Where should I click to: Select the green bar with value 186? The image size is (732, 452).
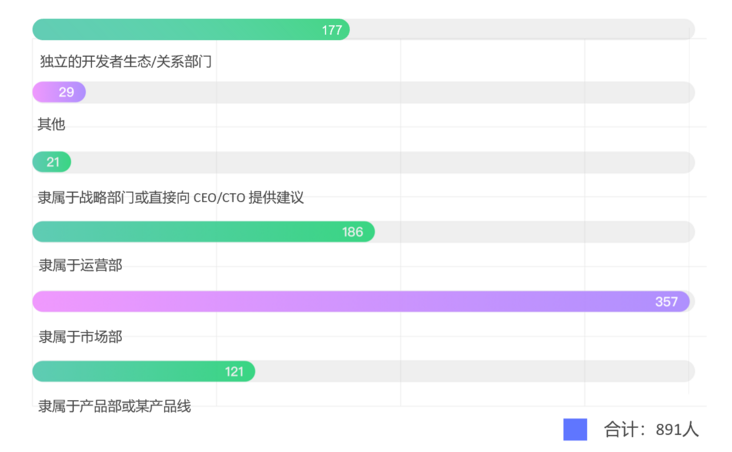tap(204, 232)
